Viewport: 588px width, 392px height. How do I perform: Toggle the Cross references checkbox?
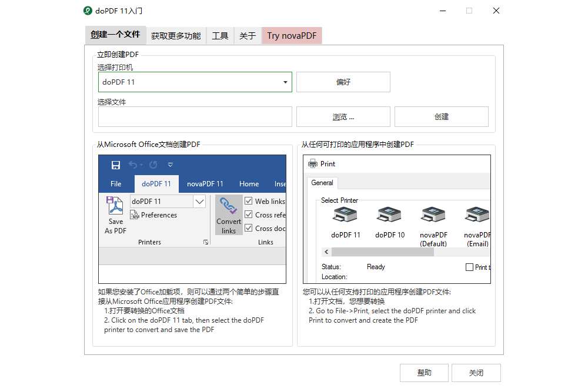pos(249,215)
